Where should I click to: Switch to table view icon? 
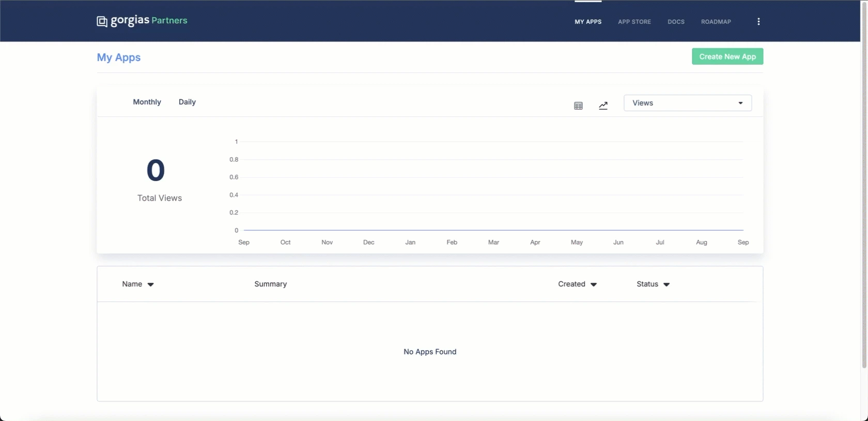coord(578,106)
